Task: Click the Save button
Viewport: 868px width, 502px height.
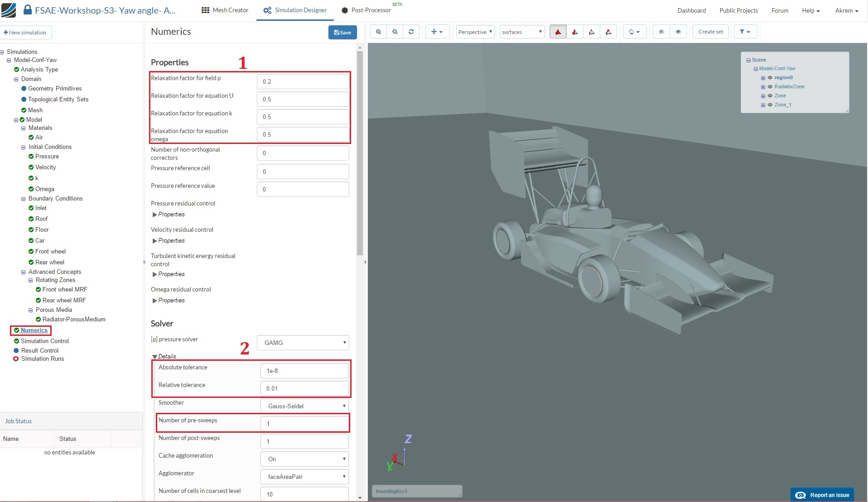Action: 342,32
